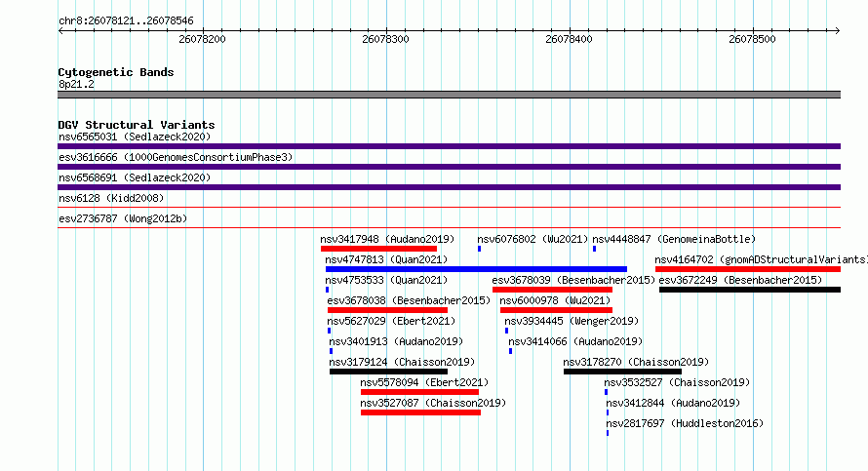Image resolution: width=868 pixels, height=471 pixels.
Task: Open esv3616666 (1000GenomesConsortiumPhase3) variant
Action: tap(176, 157)
